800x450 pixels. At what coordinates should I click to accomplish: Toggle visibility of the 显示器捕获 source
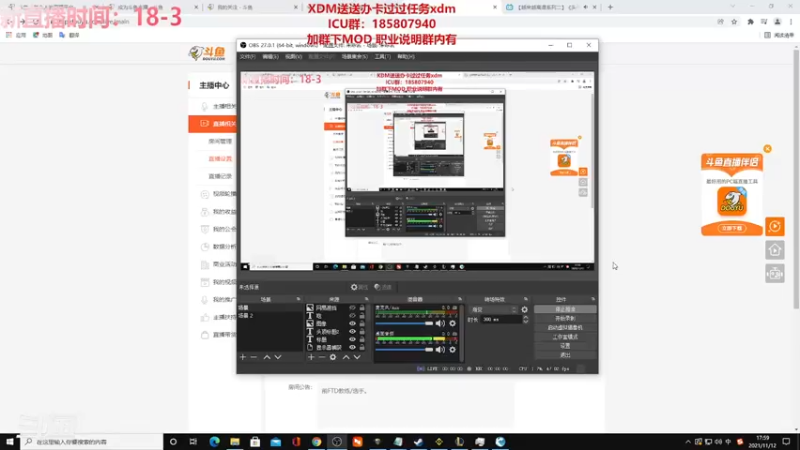pyautogui.click(x=352, y=347)
